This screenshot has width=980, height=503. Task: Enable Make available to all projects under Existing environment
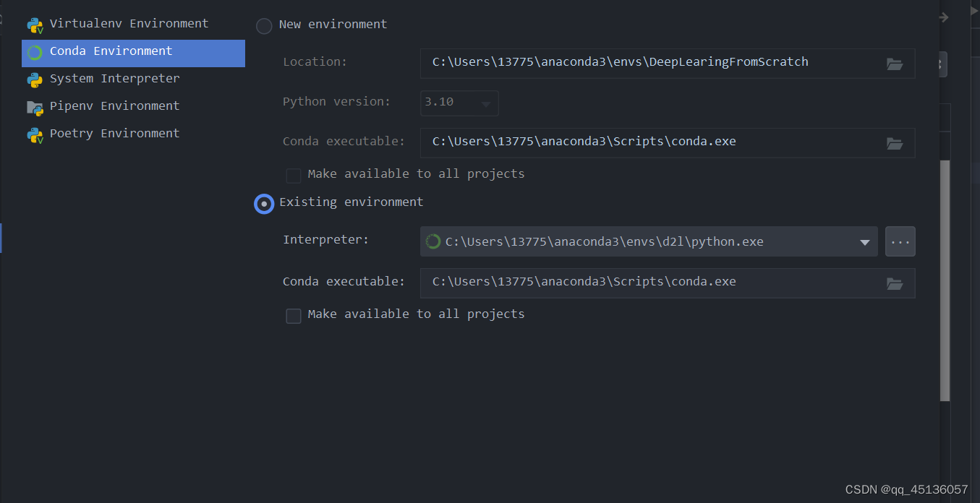(294, 316)
